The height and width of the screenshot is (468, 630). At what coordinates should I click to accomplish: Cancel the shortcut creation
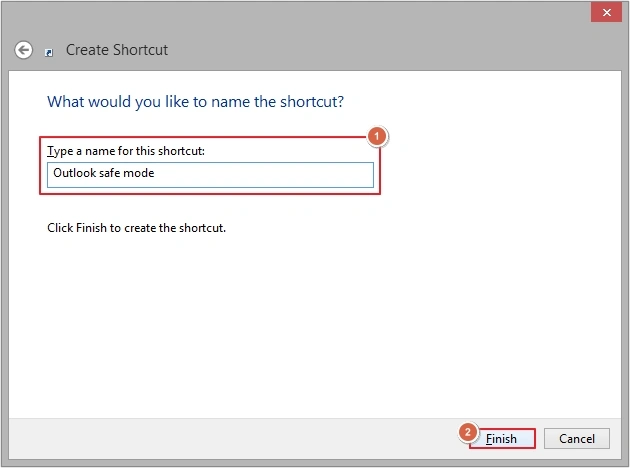click(x=577, y=438)
